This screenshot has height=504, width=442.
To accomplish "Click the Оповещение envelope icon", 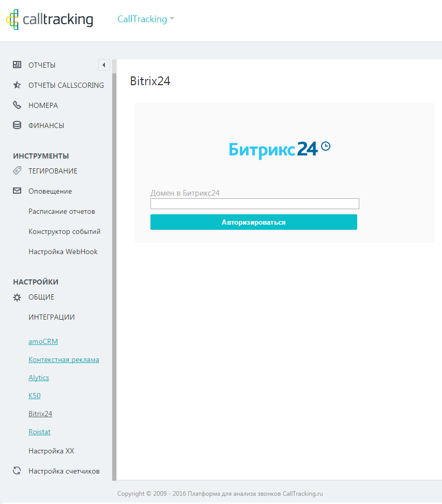I will [16, 191].
